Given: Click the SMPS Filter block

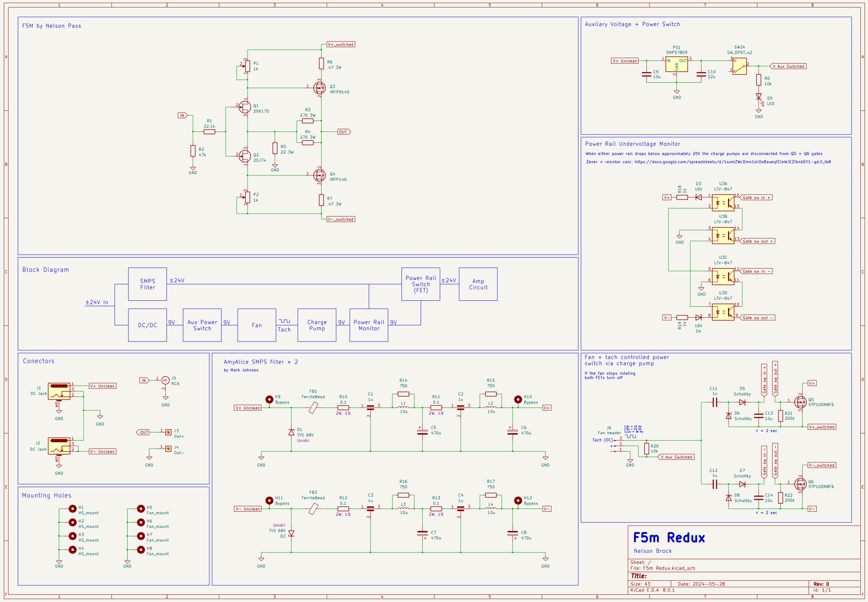Looking at the screenshot, I should pos(147,284).
